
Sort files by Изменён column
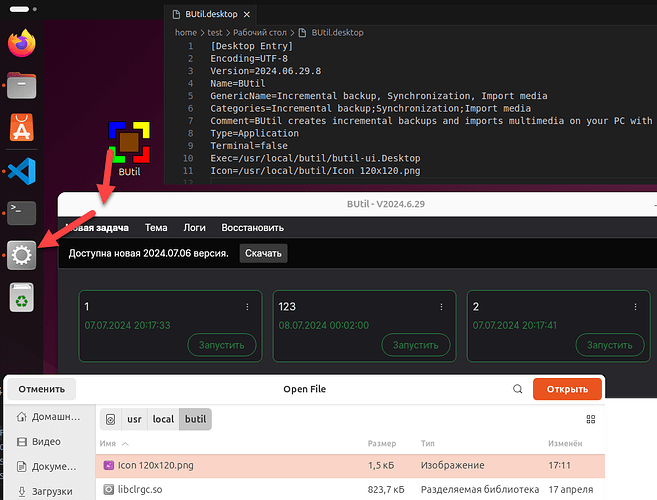pyautogui.click(x=565, y=443)
